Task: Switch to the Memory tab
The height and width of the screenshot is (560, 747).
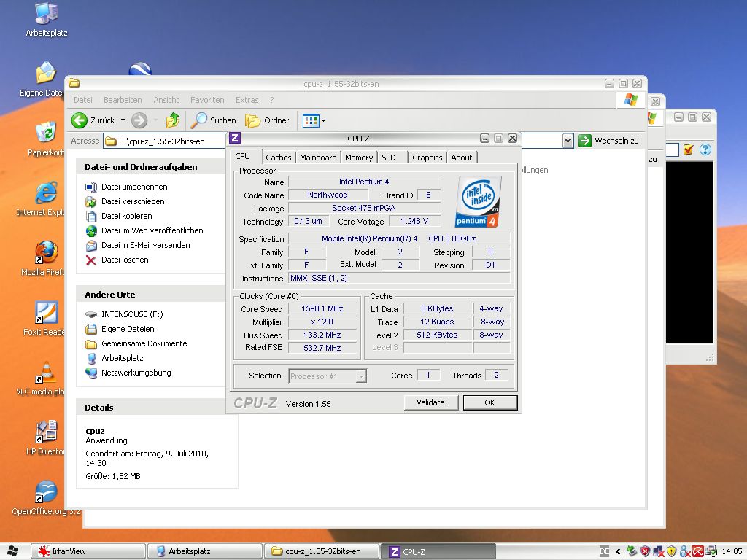Action: 359,157
